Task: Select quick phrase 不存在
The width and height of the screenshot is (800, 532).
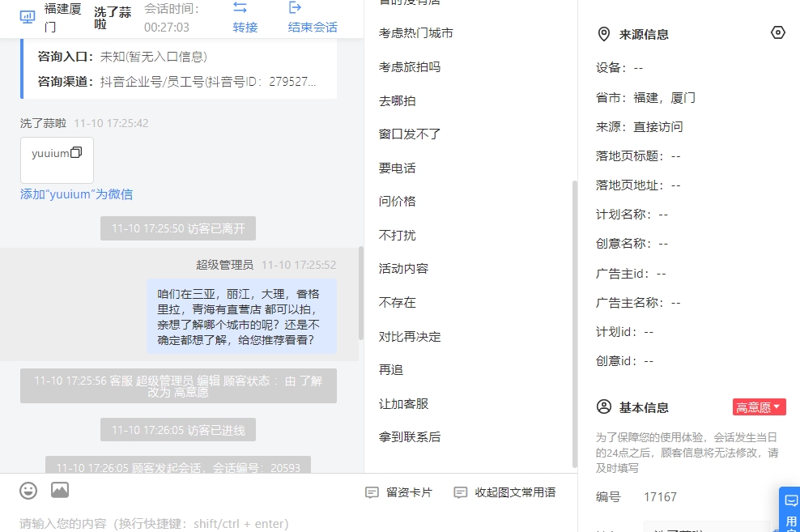Action: 398,303
